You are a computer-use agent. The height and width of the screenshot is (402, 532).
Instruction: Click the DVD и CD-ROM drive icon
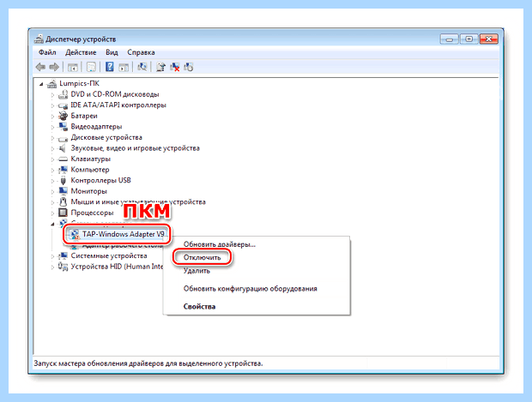[x=63, y=94]
